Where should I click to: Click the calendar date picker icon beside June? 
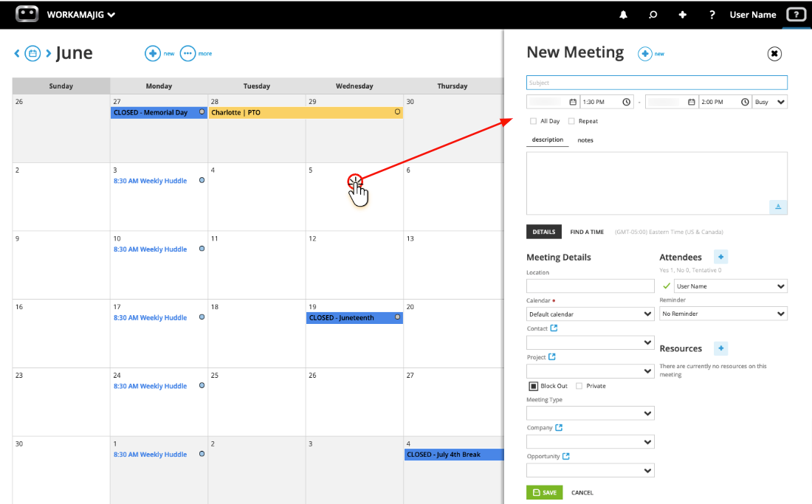click(32, 53)
